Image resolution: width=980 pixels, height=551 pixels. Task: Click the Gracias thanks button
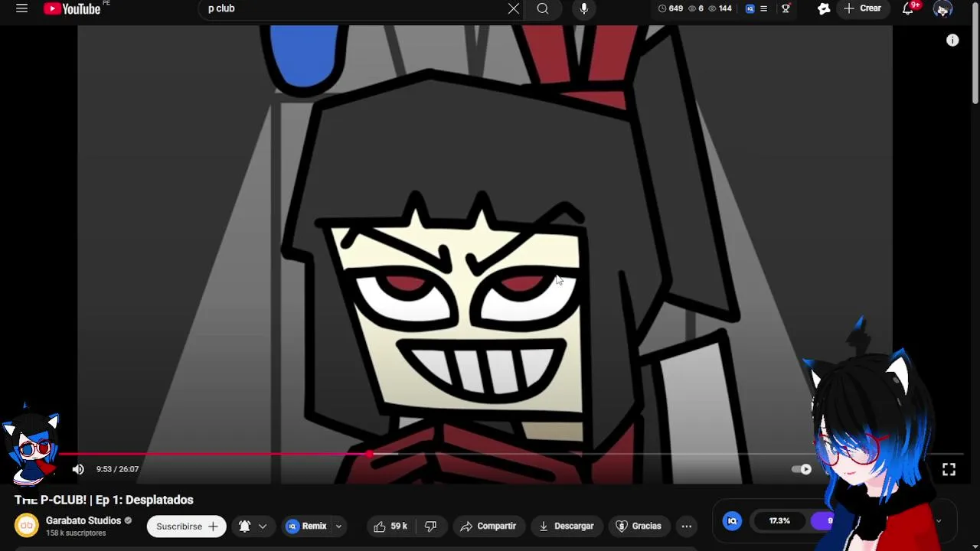click(x=639, y=526)
